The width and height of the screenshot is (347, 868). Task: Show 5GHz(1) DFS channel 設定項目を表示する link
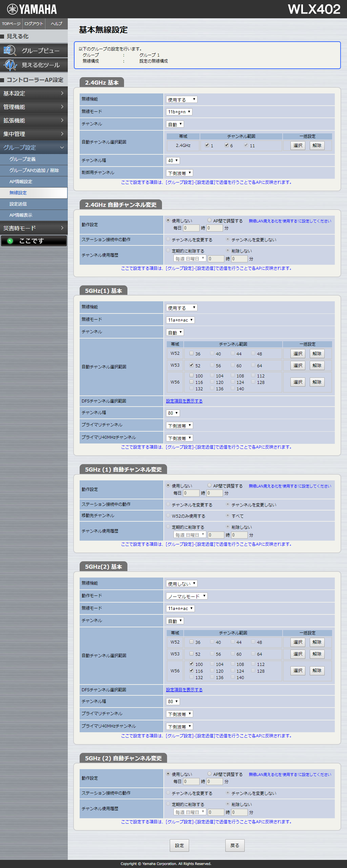[184, 401]
